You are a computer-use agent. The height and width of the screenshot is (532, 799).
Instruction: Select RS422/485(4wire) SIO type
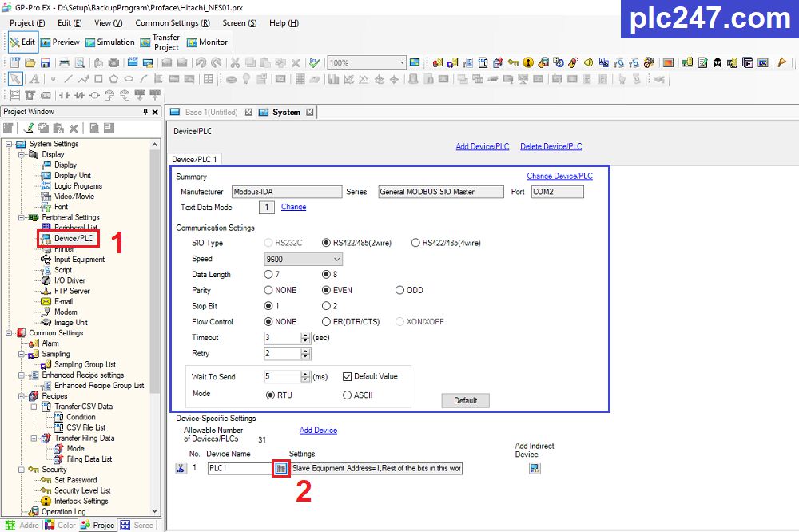tap(415, 243)
